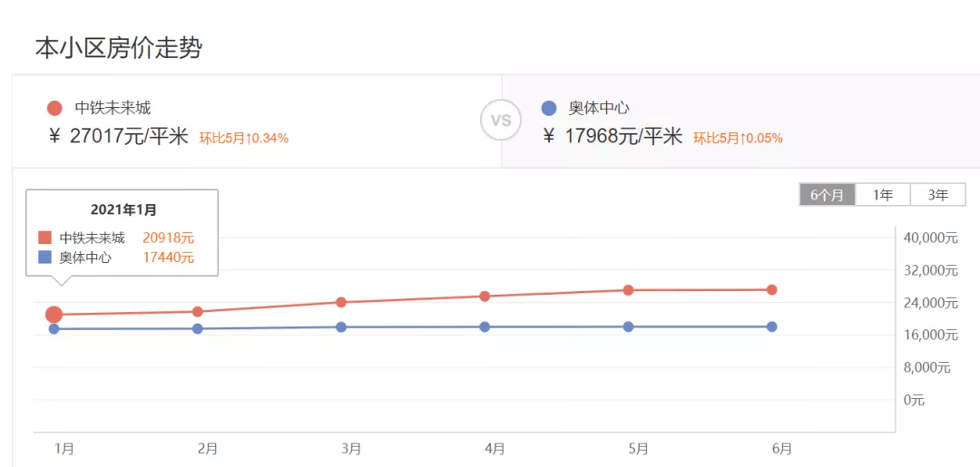This screenshot has width=980, height=467.
Task: Click the red data point for 4月
Action: 485,296
